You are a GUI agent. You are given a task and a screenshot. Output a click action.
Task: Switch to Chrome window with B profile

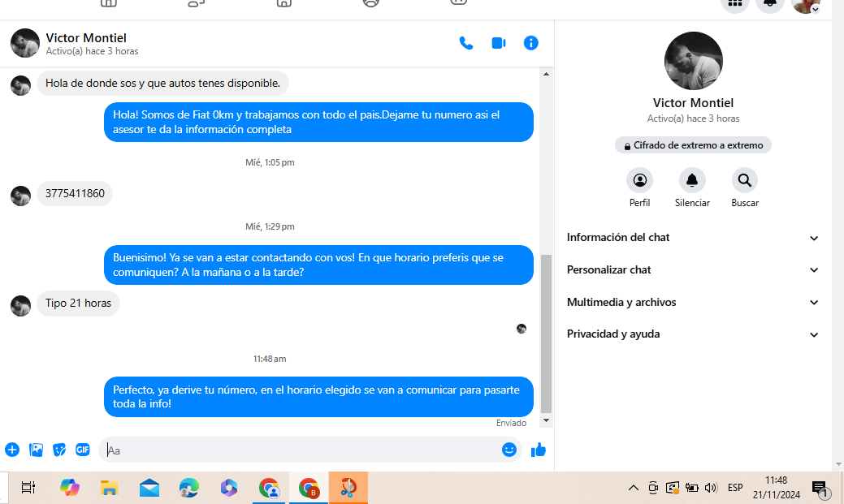(309, 488)
